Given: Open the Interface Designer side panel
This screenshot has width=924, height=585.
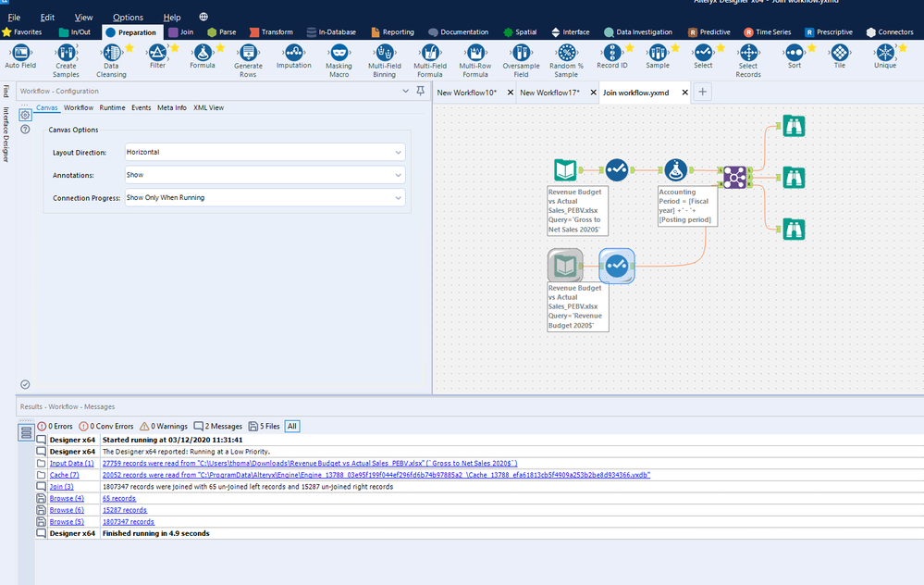Looking at the screenshot, I should 6,134.
